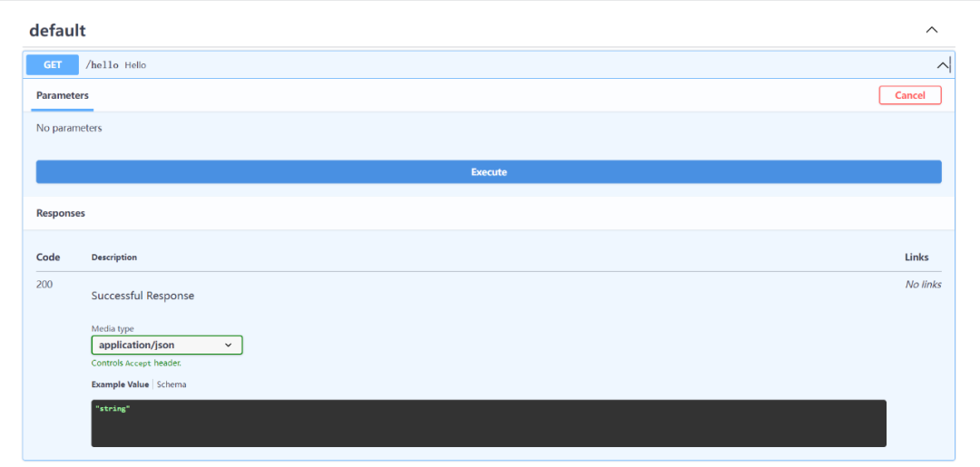980x467 pixels.
Task: Click the No parameters text
Action: (69, 128)
